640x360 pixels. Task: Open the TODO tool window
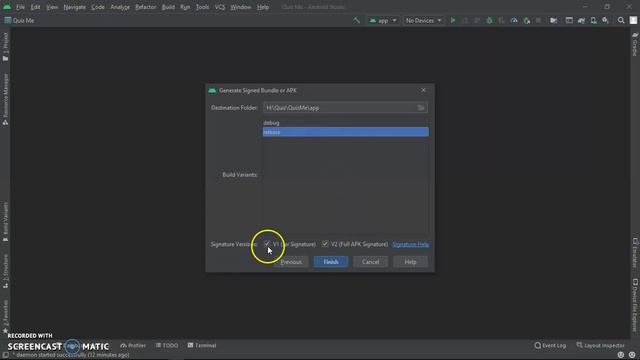click(x=167, y=345)
